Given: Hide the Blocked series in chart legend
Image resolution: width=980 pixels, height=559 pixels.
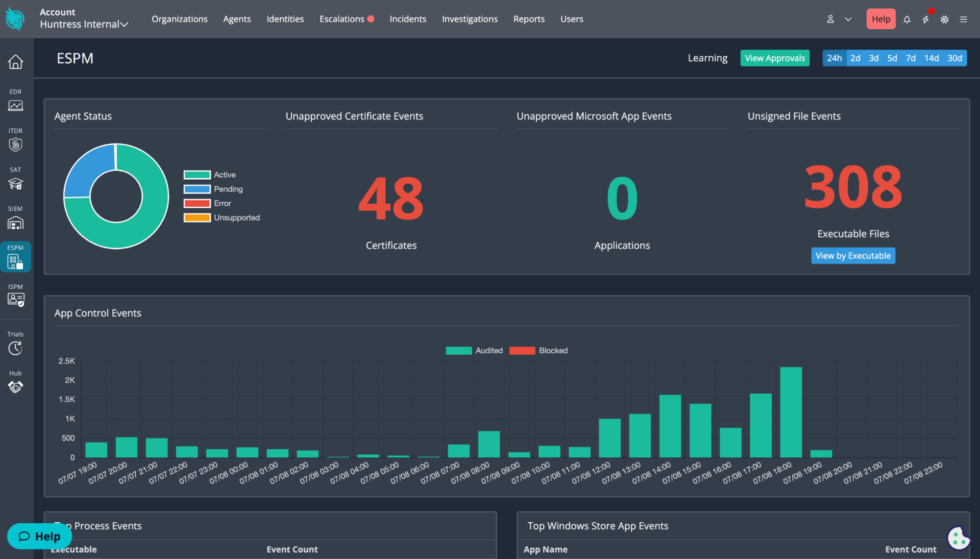Looking at the screenshot, I should pos(539,351).
